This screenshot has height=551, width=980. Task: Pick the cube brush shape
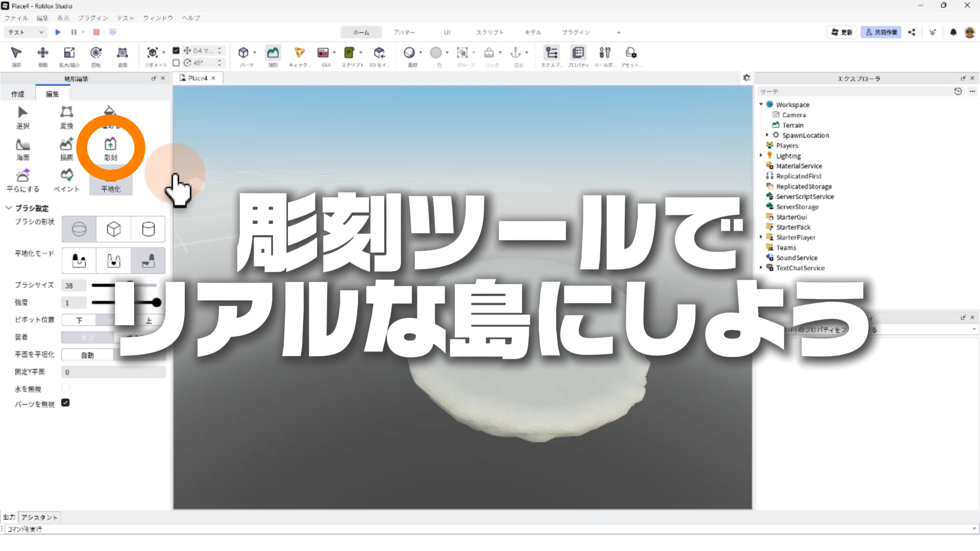click(113, 229)
